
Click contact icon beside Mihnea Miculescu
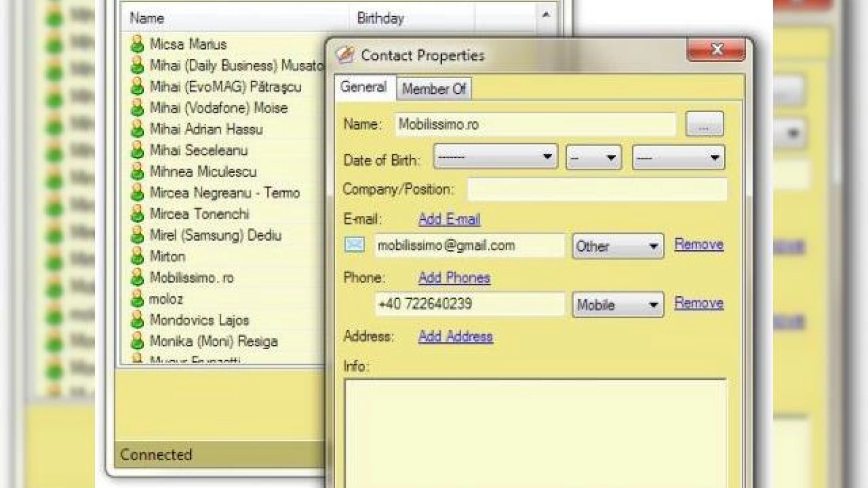point(137,171)
